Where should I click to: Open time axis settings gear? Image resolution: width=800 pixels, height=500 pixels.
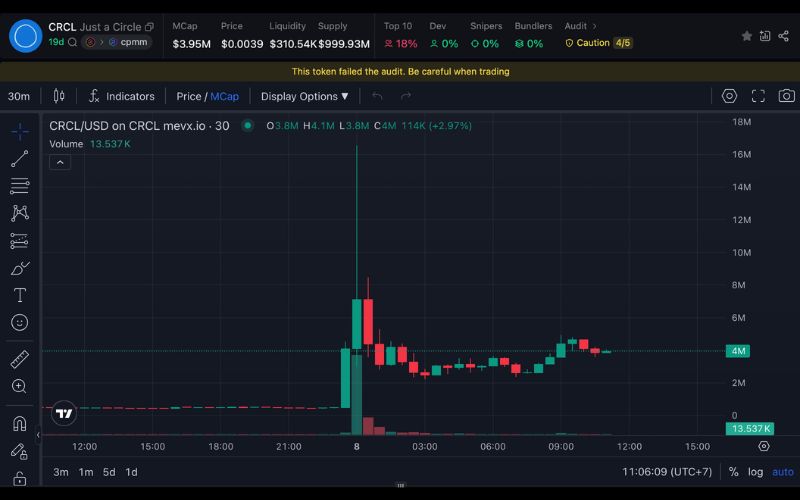(764, 446)
